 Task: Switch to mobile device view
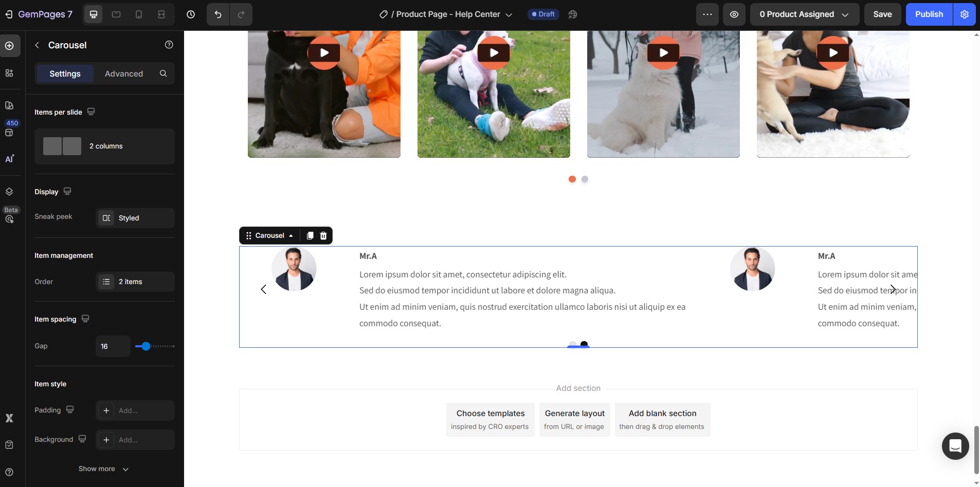click(x=139, y=14)
